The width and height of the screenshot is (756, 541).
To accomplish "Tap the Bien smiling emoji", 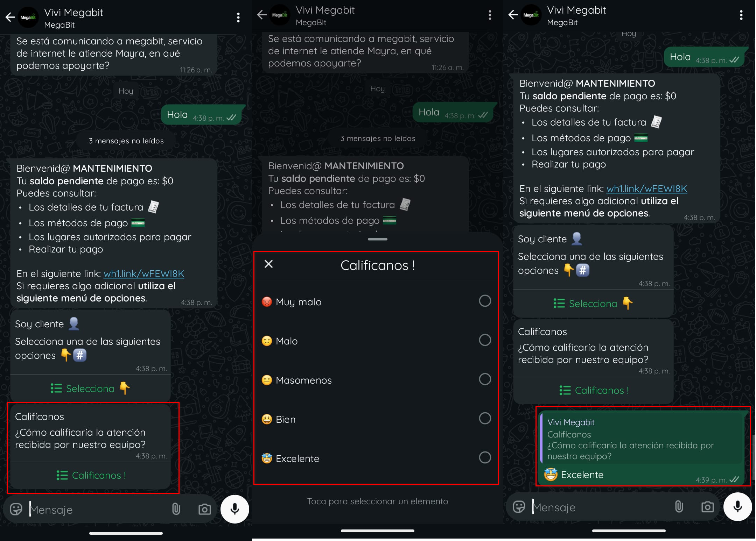I will click(x=267, y=419).
